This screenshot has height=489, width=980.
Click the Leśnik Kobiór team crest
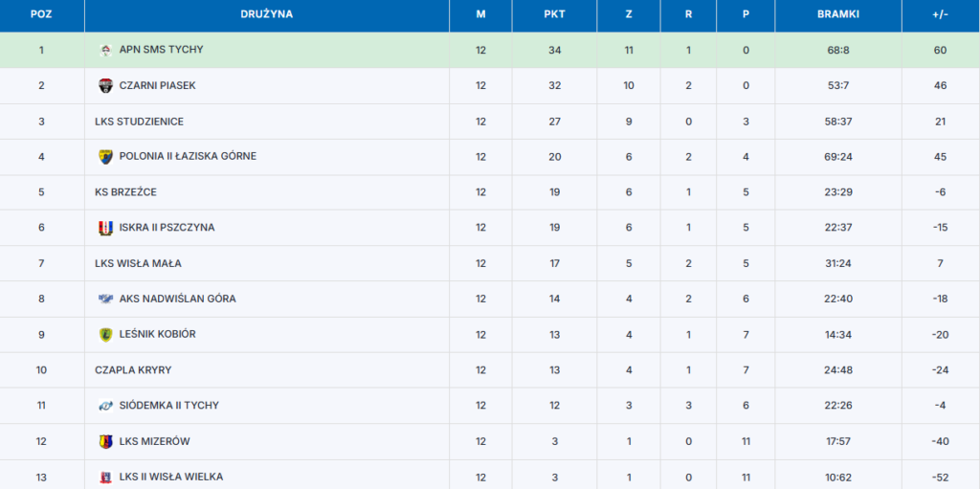tap(105, 335)
